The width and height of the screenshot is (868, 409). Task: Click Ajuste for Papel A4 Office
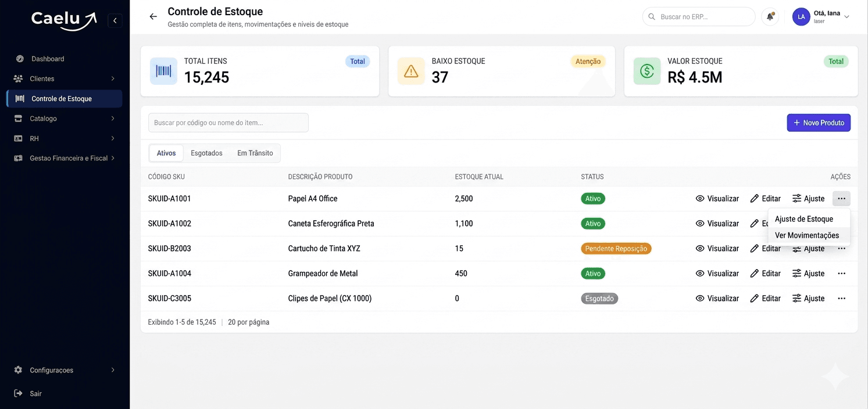click(x=808, y=199)
